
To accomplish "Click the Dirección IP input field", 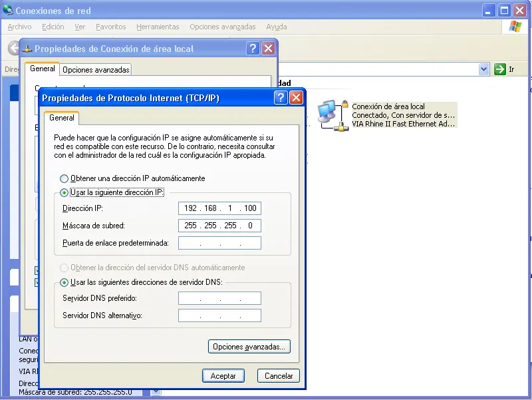I will coord(219,208).
